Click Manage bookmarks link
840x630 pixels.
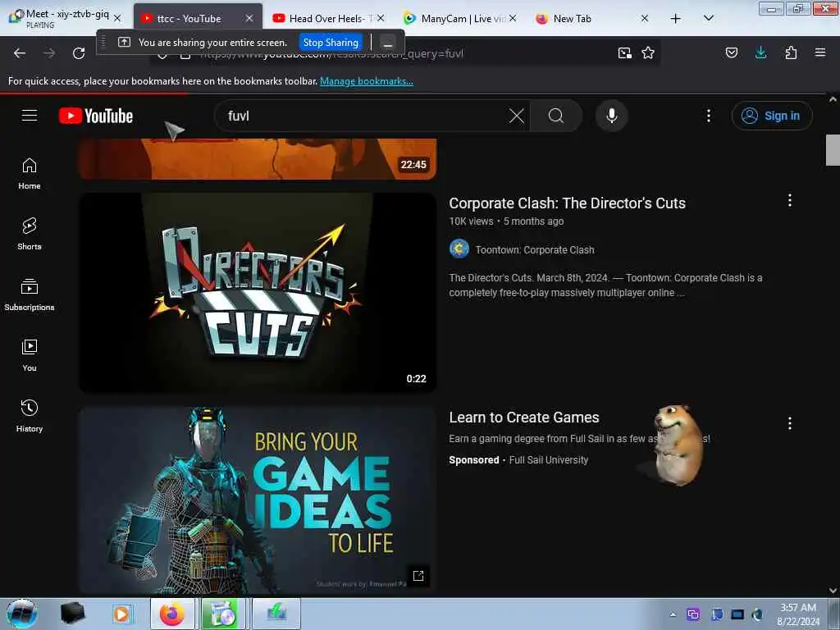click(367, 81)
